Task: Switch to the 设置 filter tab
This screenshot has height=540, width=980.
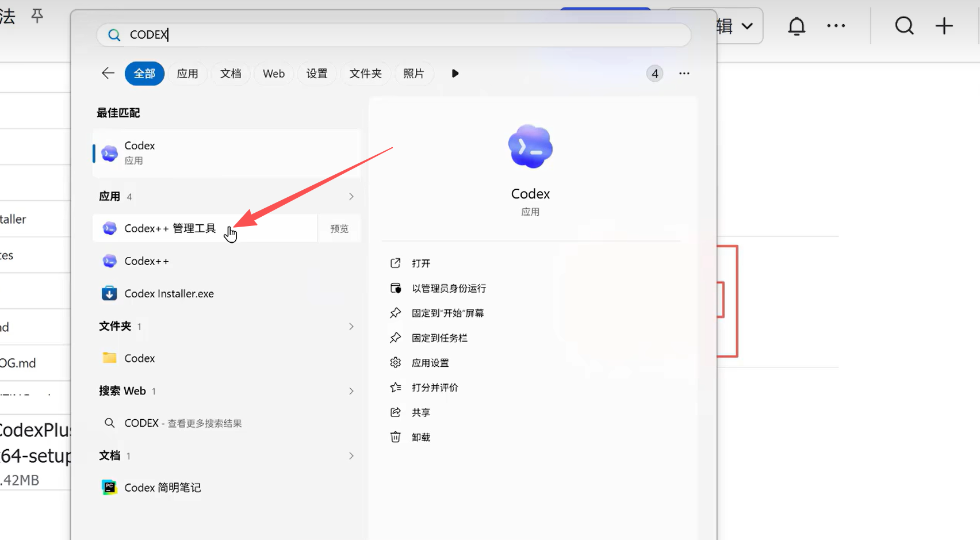Action: (317, 74)
